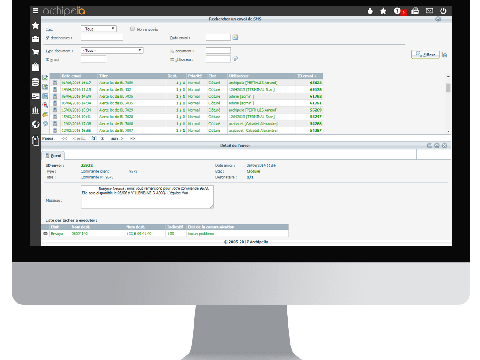480x360 pixels.
Task: Open the globe module in the sidebar
Action: click(x=35, y=124)
